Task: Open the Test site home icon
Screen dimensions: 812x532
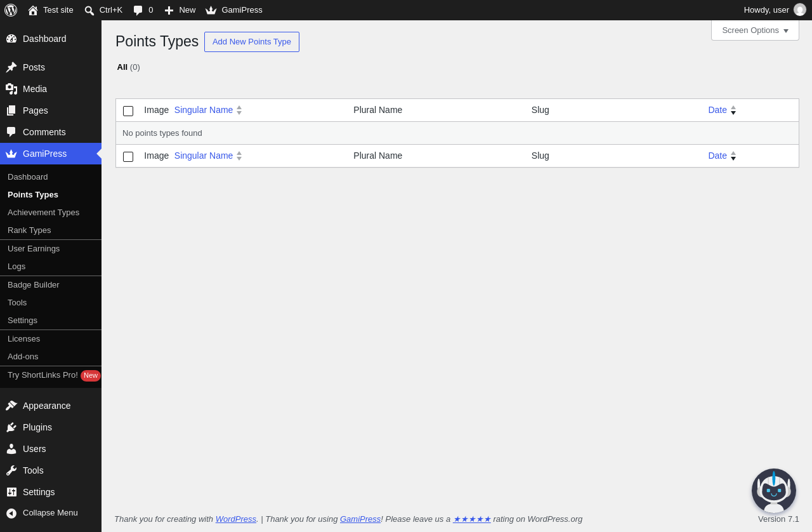Action: click(33, 10)
